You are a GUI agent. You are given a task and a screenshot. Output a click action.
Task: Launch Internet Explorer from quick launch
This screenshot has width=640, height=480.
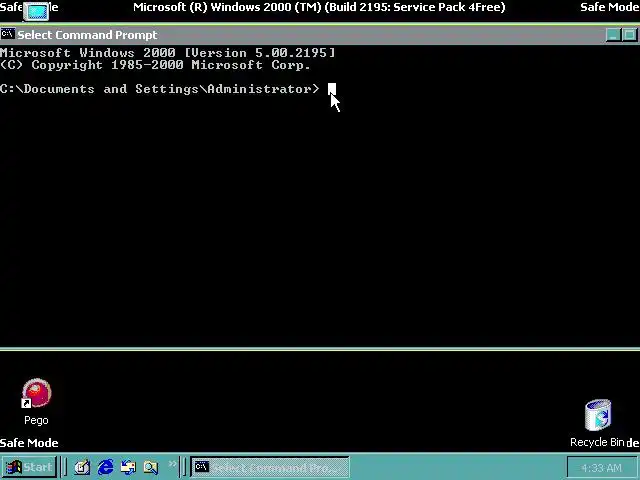pyautogui.click(x=106, y=467)
